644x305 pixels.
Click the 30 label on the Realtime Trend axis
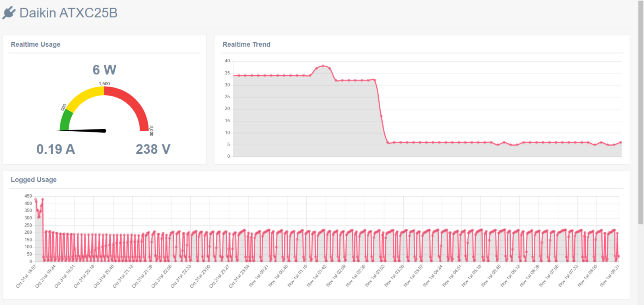pyautogui.click(x=227, y=85)
